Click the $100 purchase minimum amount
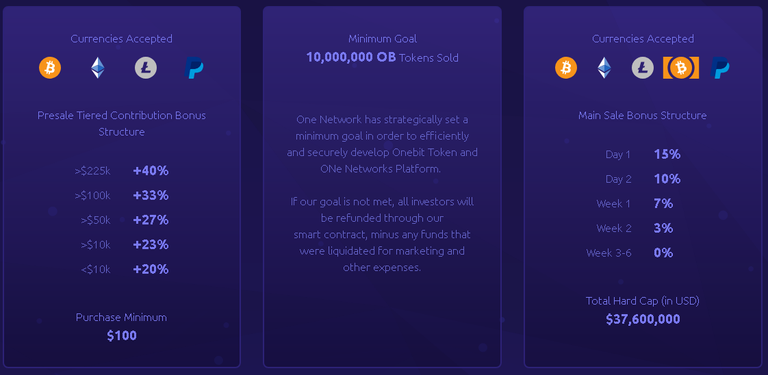The width and height of the screenshot is (768, 375). coord(121,336)
